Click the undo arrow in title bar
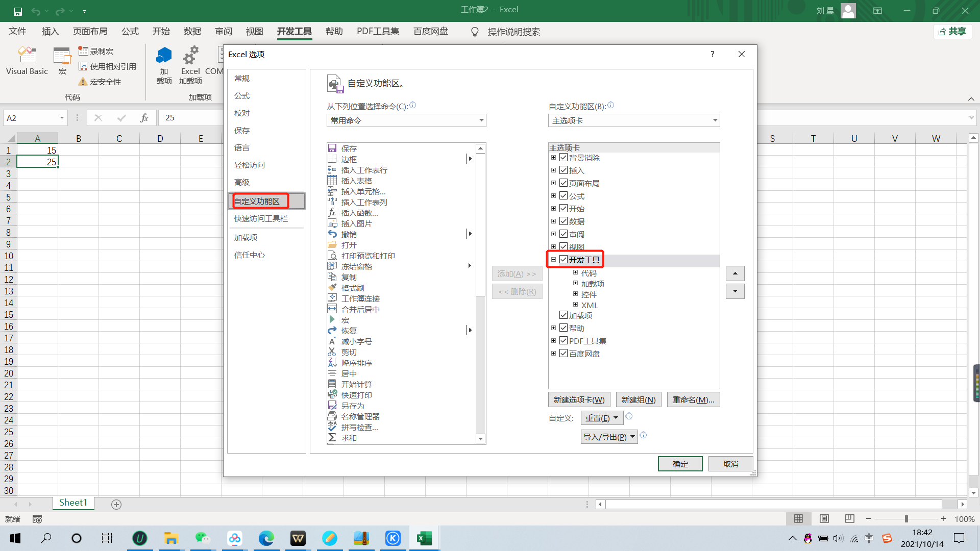Image resolution: width=980 pixels, height=551 pixels. (x=35, y=11)
